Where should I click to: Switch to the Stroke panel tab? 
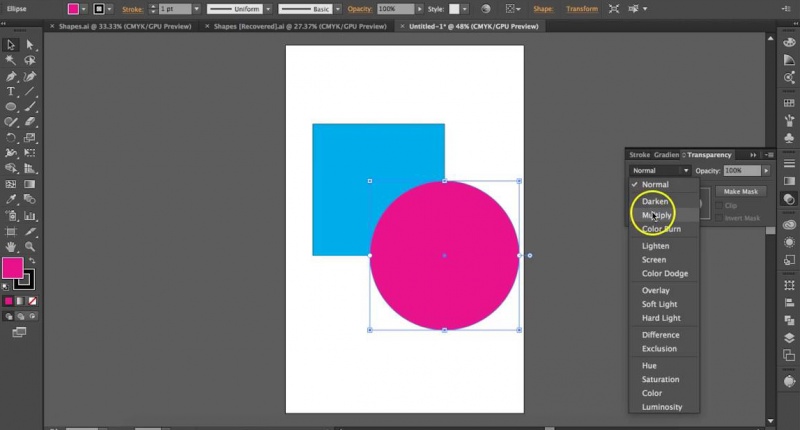639,155
